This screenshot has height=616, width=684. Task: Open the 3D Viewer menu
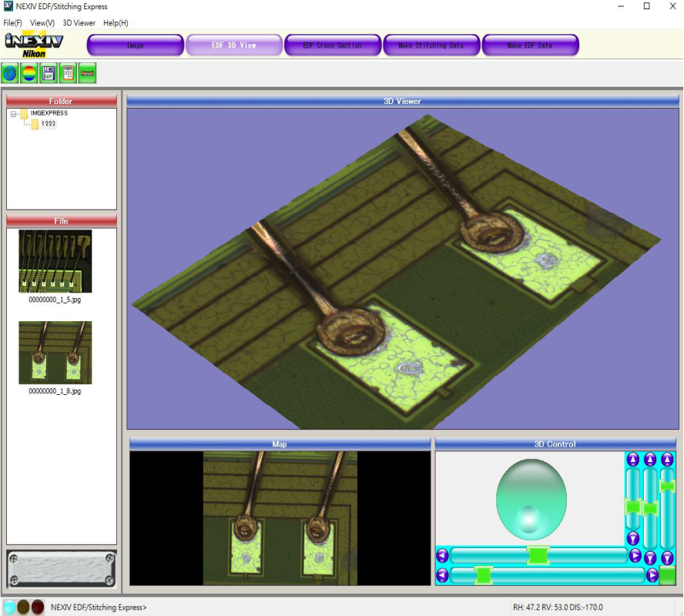coord(79,23)
